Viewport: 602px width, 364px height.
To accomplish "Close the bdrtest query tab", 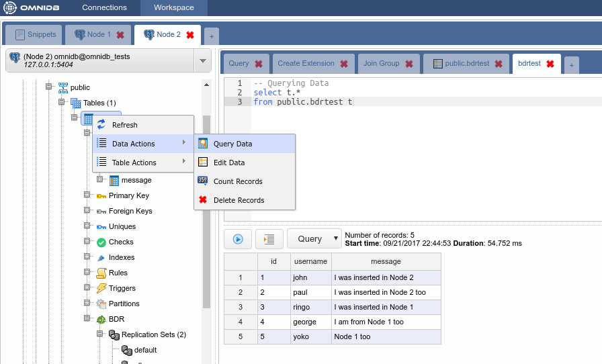I will coord(550,64).
